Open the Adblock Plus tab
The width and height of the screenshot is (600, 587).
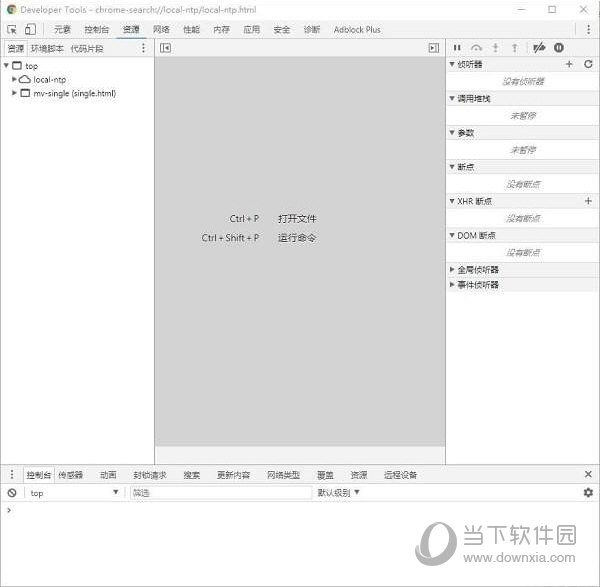click(x=357, y=30)
